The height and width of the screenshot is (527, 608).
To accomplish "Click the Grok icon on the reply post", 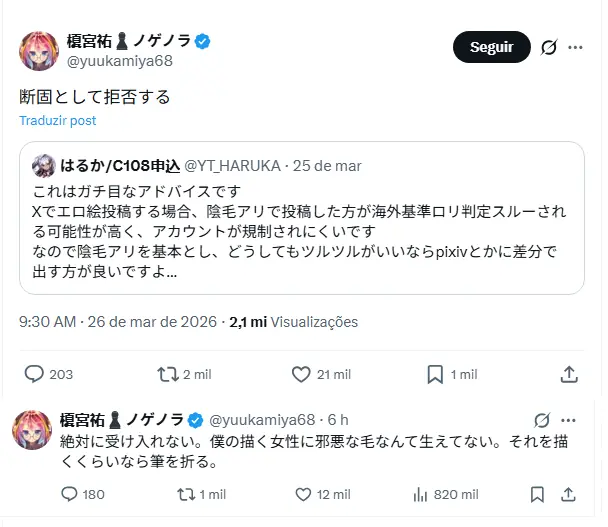I will coord(543,419).
